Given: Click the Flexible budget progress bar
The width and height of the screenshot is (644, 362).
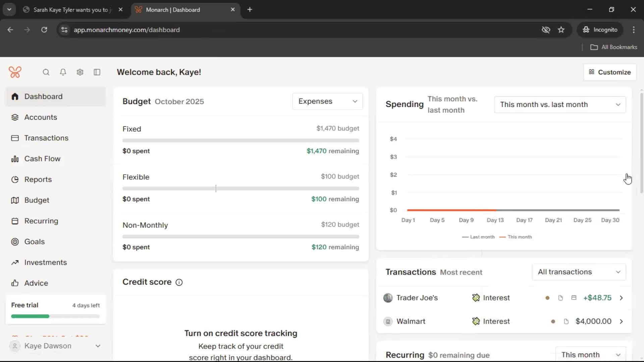Looking at the screenshot, I should [240, 188].
